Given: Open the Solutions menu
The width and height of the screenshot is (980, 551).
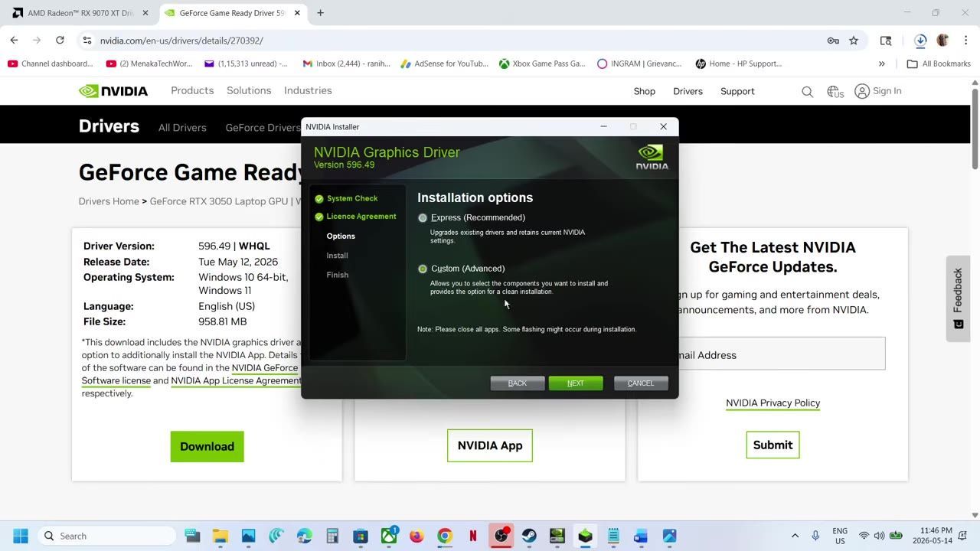Looking at the screenshot, I should point(249,90).
